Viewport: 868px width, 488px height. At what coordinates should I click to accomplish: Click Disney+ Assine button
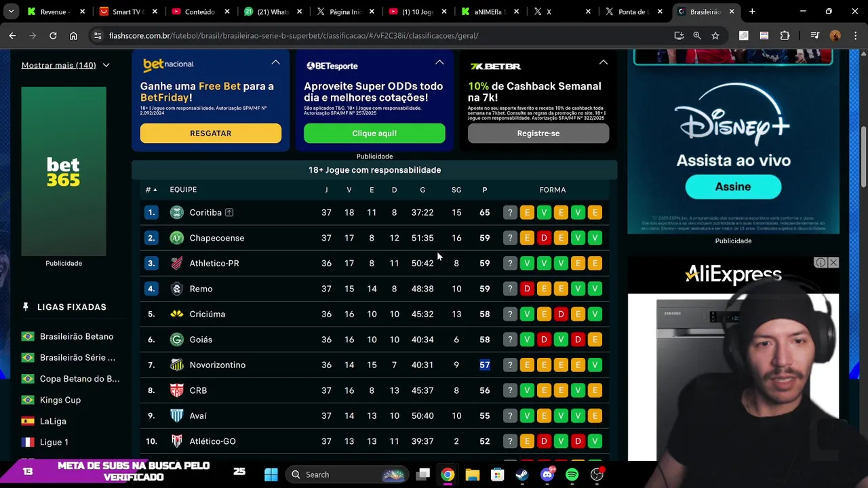[x=733, y=186]
